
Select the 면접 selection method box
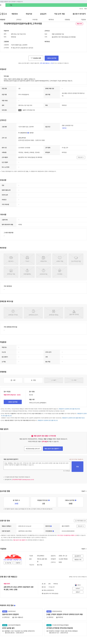pos(33,380)
